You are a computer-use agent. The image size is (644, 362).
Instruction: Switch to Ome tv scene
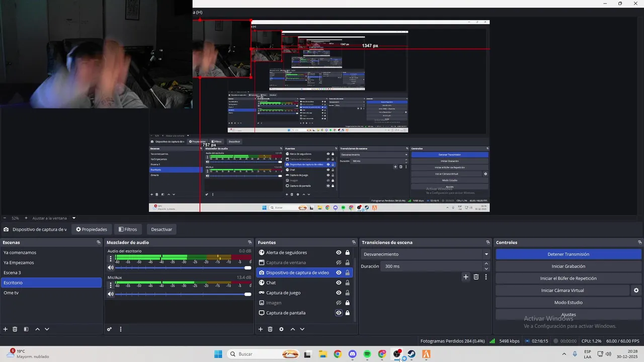point(51,293)
